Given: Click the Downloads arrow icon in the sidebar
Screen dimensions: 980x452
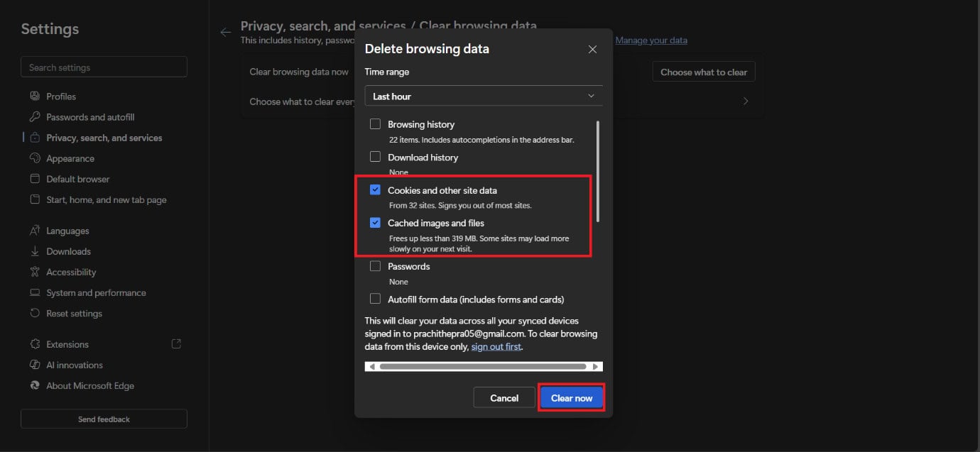Looking at the screenshot, I should (x=35, y=251).
